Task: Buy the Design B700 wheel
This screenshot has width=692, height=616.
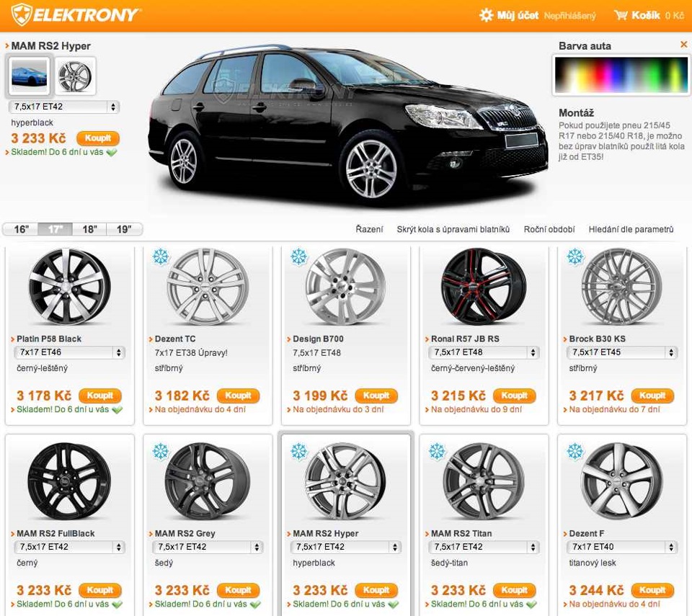Action: click(376, 396)
